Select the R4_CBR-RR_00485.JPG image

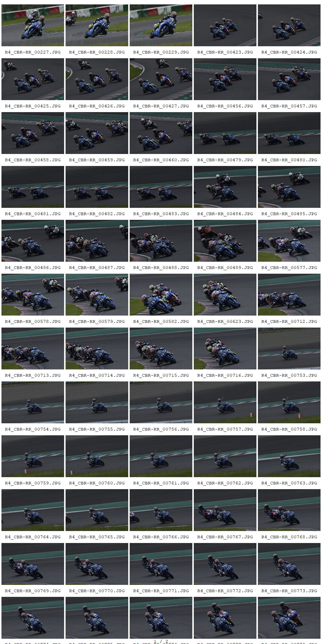[289, 187]
